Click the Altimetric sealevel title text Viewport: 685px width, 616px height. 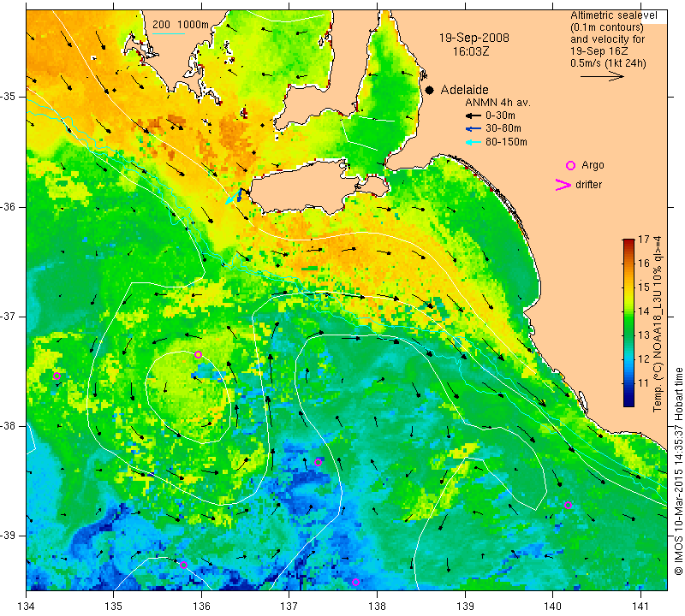click(x=614, y=15)
